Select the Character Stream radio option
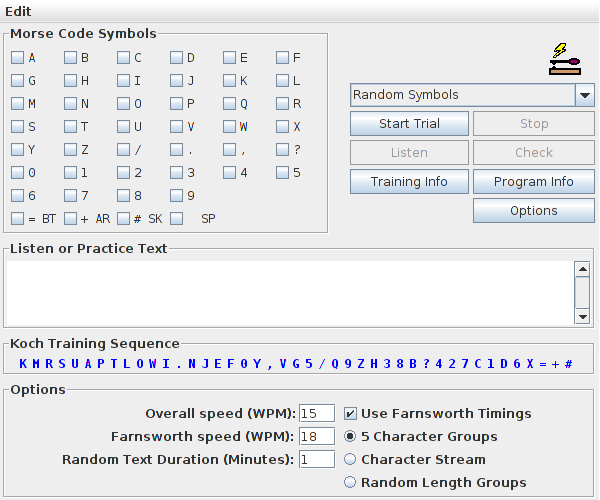This screenshot has height=500, width=600. click(x=351, y=459)
